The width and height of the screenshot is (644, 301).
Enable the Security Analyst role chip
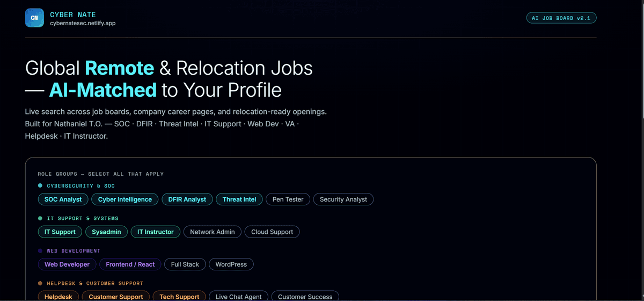pos(343,199)
